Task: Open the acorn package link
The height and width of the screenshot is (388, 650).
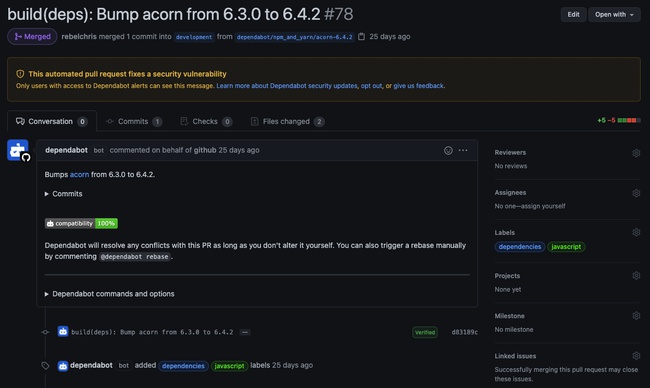Action: (79, 175)
